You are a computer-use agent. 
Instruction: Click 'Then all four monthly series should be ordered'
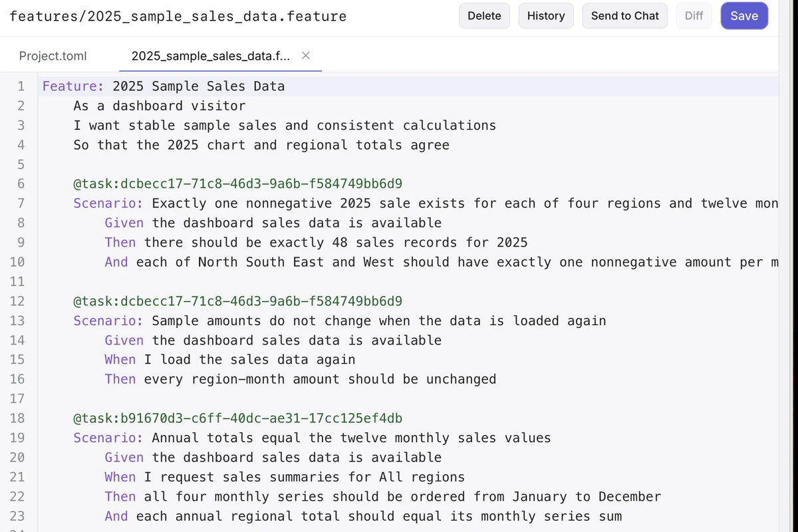click(x=383, y=497)
